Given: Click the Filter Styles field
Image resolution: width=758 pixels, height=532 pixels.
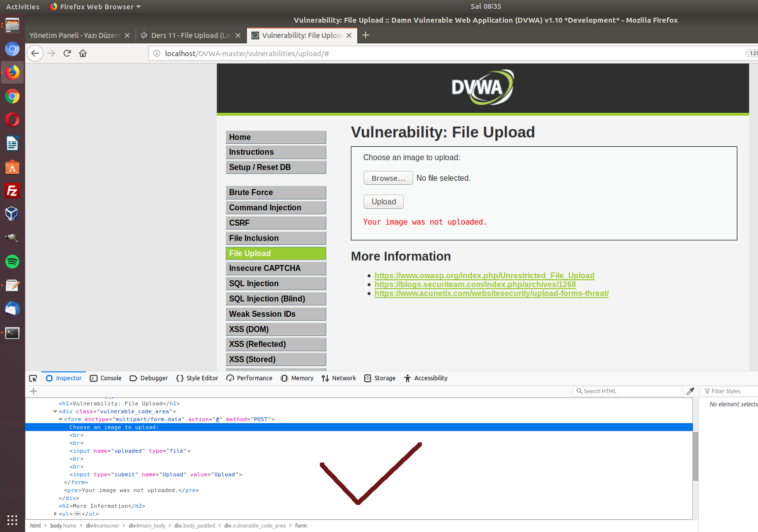Looking at the screenshot, I should [x=729, y=391].
